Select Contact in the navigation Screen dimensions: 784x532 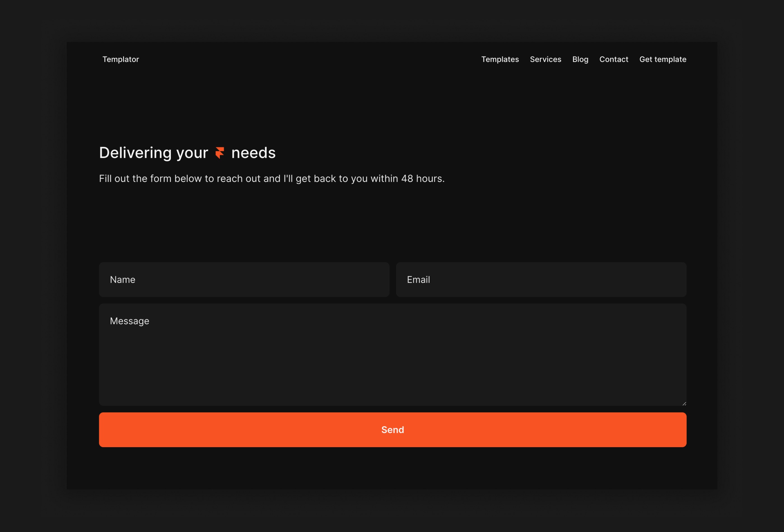click(614, 59)
